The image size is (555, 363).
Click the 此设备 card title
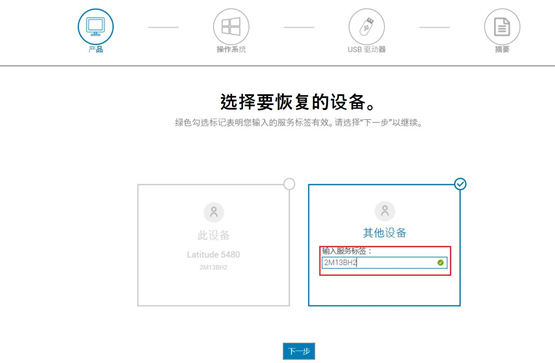[213, 235]
